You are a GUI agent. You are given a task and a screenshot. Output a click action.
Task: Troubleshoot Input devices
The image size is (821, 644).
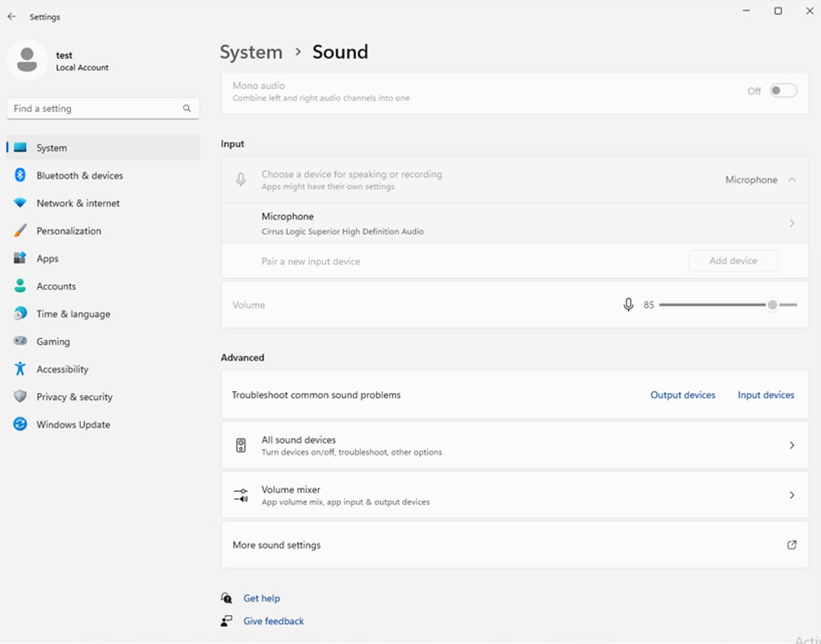click(x=765, y=395)
